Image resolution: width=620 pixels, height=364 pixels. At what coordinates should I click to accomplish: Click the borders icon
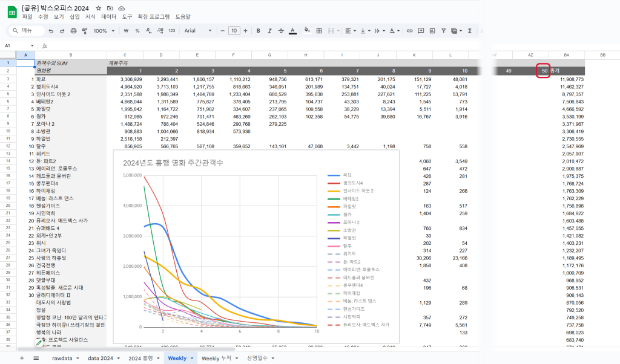318,30
